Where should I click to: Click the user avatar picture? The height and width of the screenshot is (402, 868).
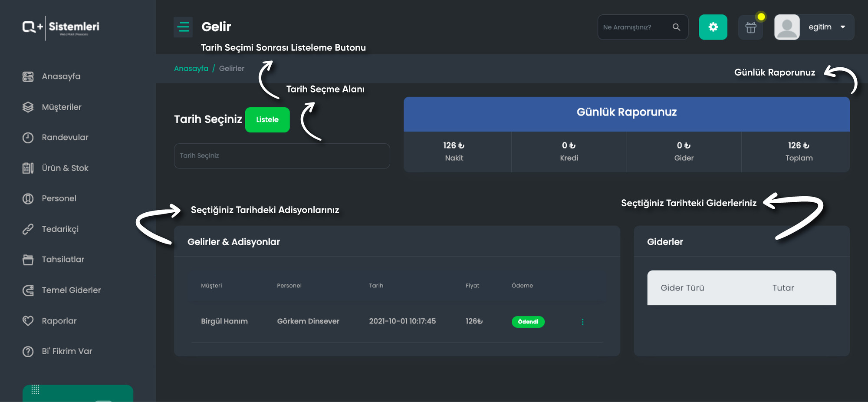(787, 27)
